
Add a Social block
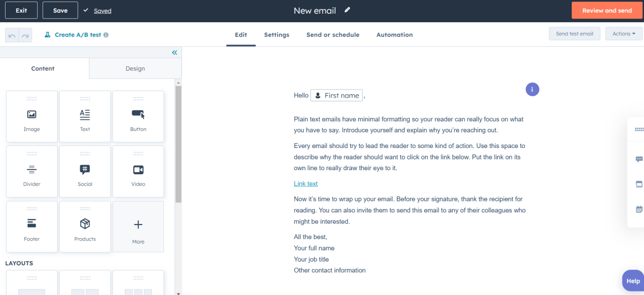[x=85, y=171]
